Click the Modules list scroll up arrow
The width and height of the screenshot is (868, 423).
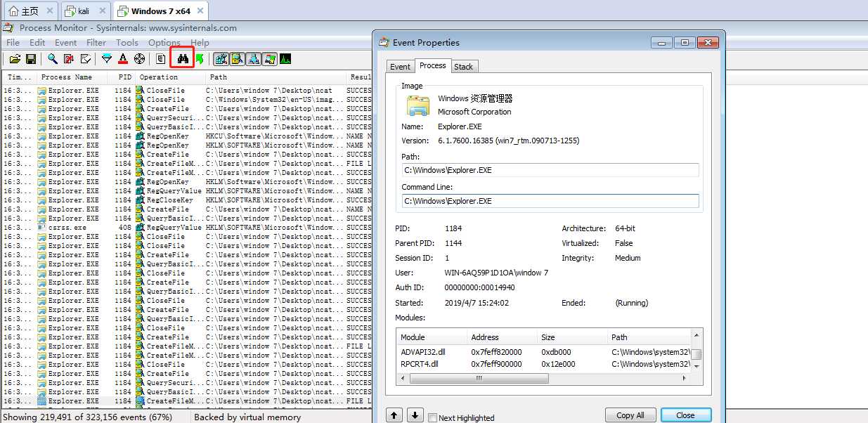coord(697,336)
